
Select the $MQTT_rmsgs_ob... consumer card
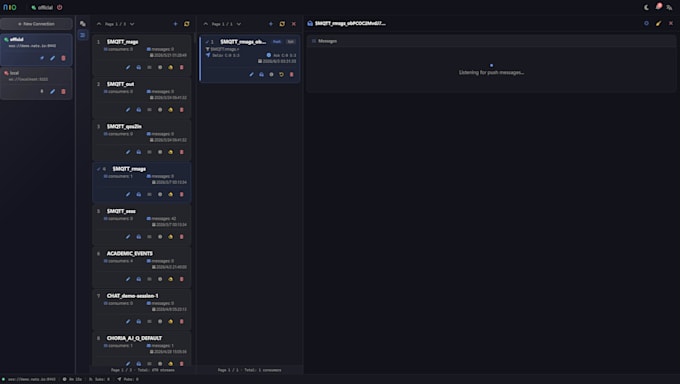click(x=249, y=59)
